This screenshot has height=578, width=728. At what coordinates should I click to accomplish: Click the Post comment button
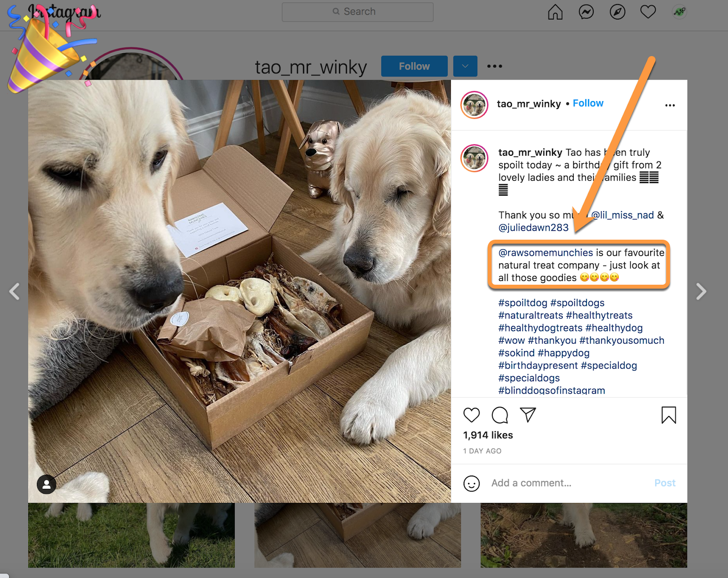665,483
